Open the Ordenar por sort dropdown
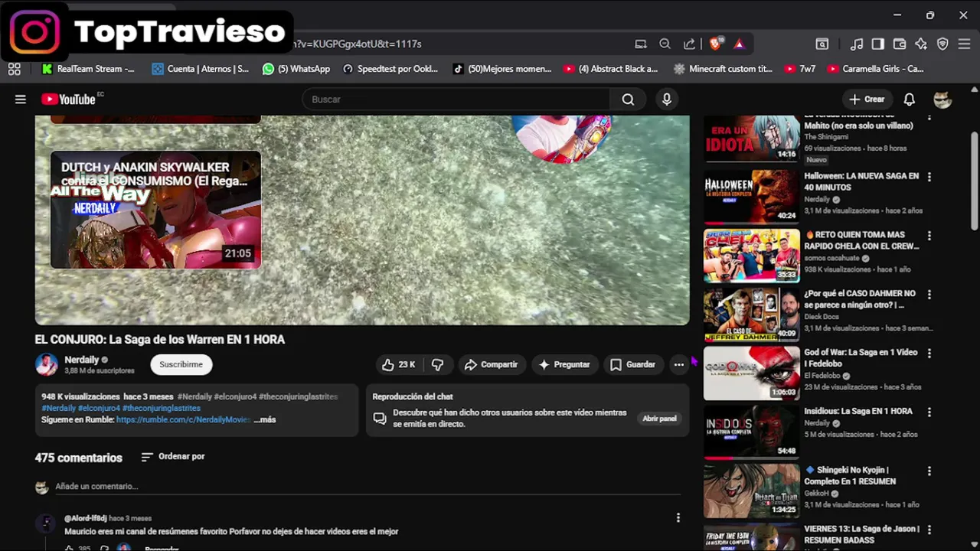Image resolution: width=980 pixels, height=551 pixels. click(173, 457)
